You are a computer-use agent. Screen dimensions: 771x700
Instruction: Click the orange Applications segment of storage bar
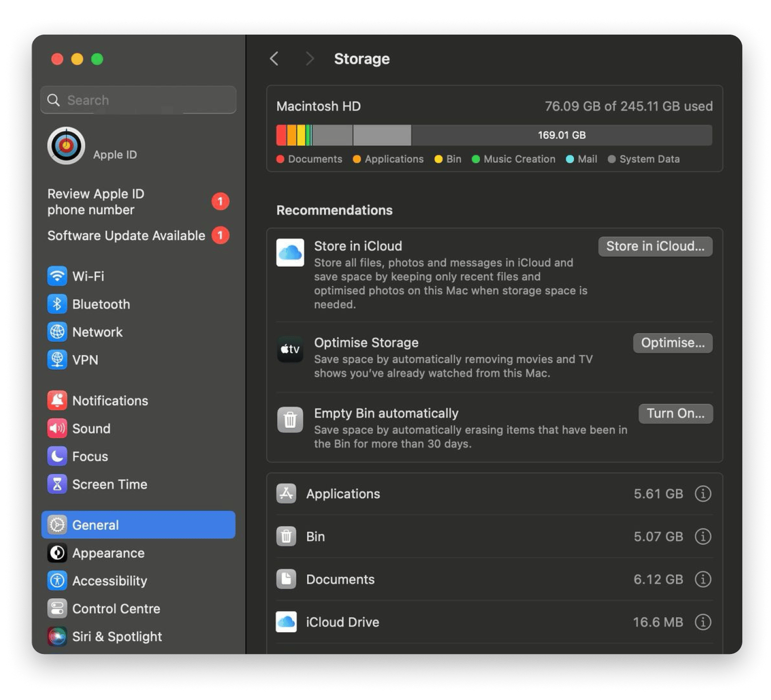click(x=292, y=135)
